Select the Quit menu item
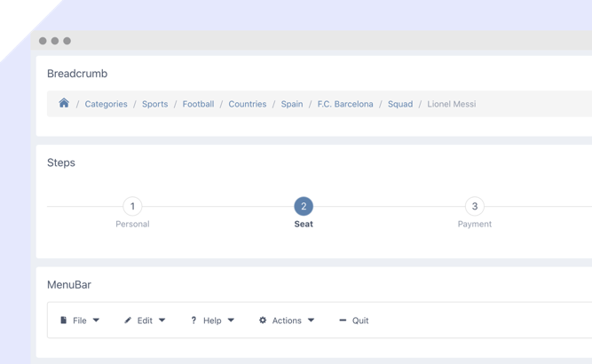Viewport: 592px width, 364px height. coord(359,320)
